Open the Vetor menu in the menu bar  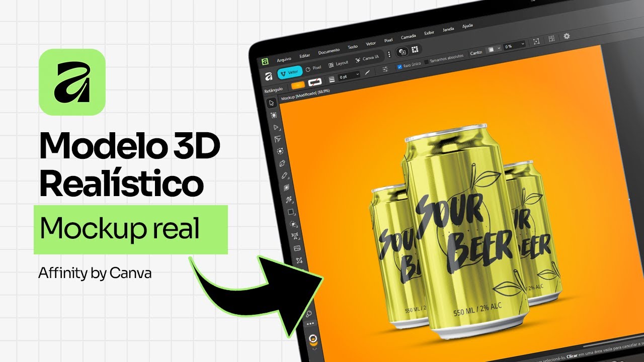[371, 44]
